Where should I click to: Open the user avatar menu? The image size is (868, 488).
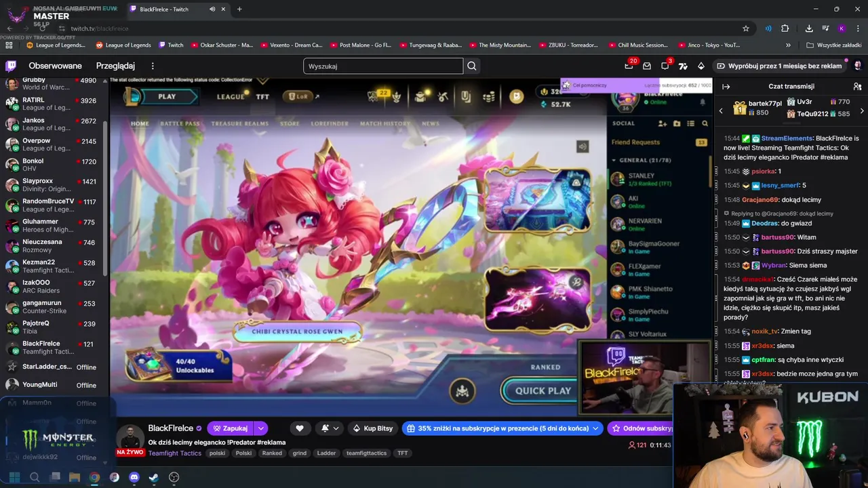tap(857, 66)
